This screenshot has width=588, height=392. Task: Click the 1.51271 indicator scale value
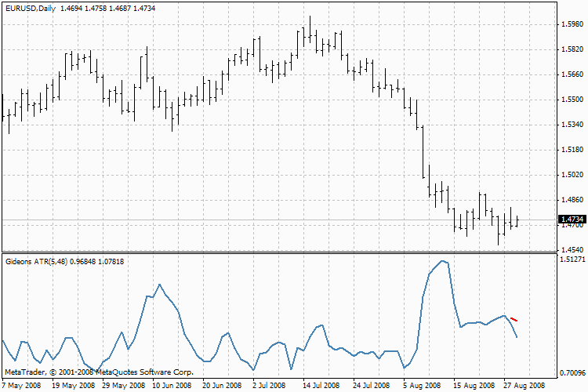(x=572, y=259)
